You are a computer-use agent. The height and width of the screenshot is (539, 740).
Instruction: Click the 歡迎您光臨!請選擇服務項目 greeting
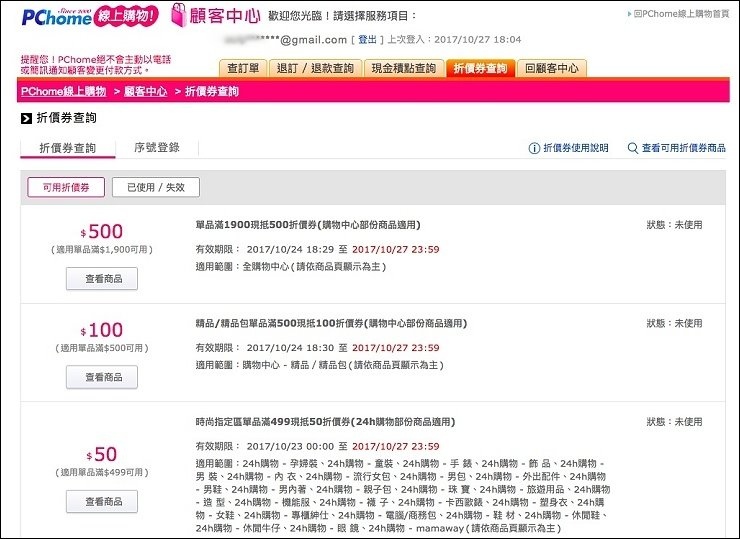[343, 16]
